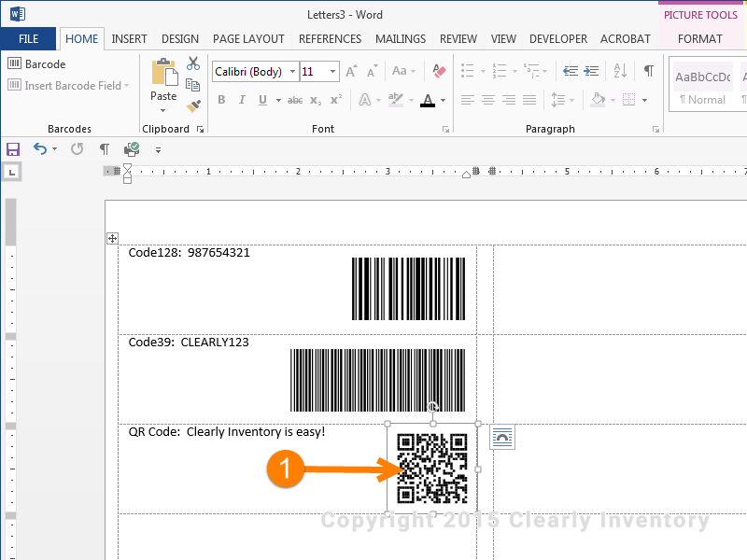The width and height of the screenshot is (747, 560).
Task: Save the document from Quick Access toolbar
Action: point(13,149)
